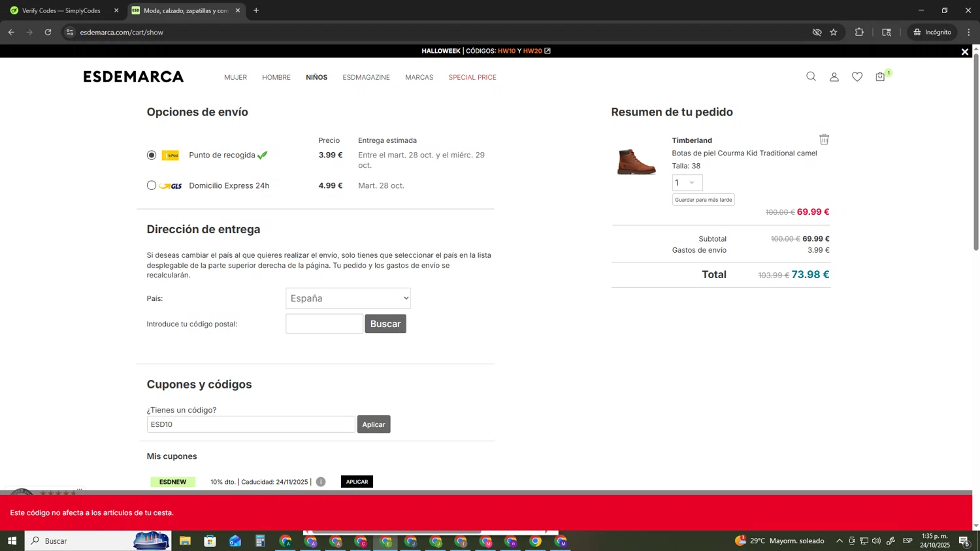Apply the ESDNEW coupon with APLICAR
This screenshot has width=980, height=551.
[357, 482]
